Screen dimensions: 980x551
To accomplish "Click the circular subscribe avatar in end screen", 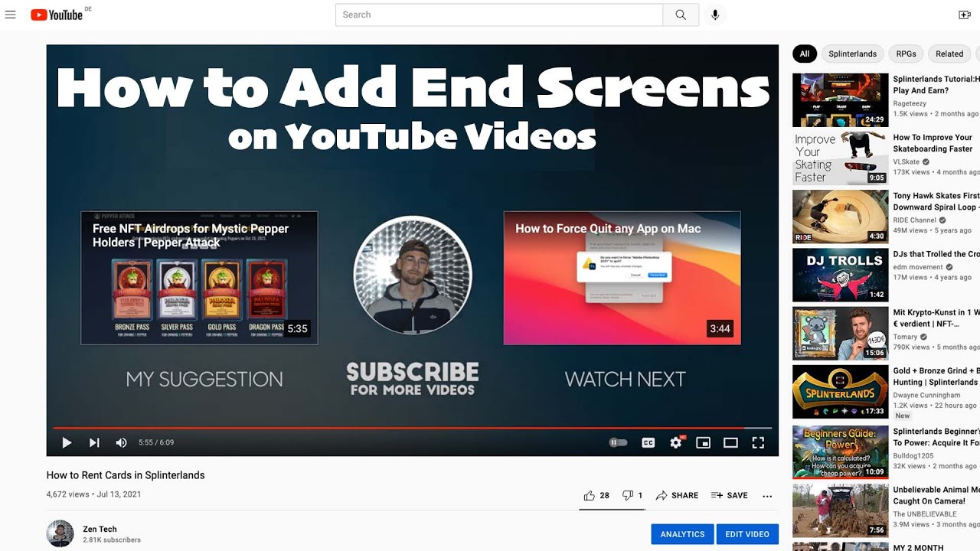I will (413, 275).
